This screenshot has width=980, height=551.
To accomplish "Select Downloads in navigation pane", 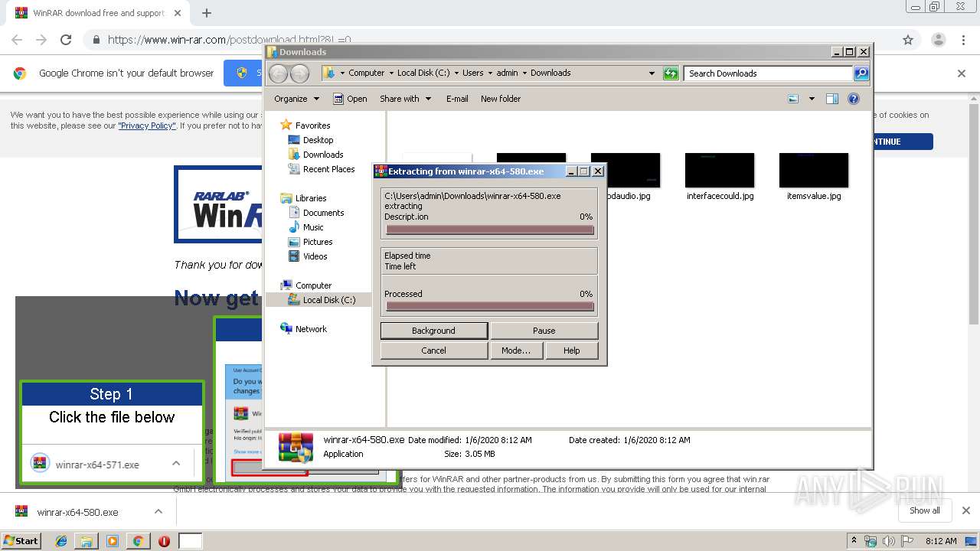I will (315, 155).
